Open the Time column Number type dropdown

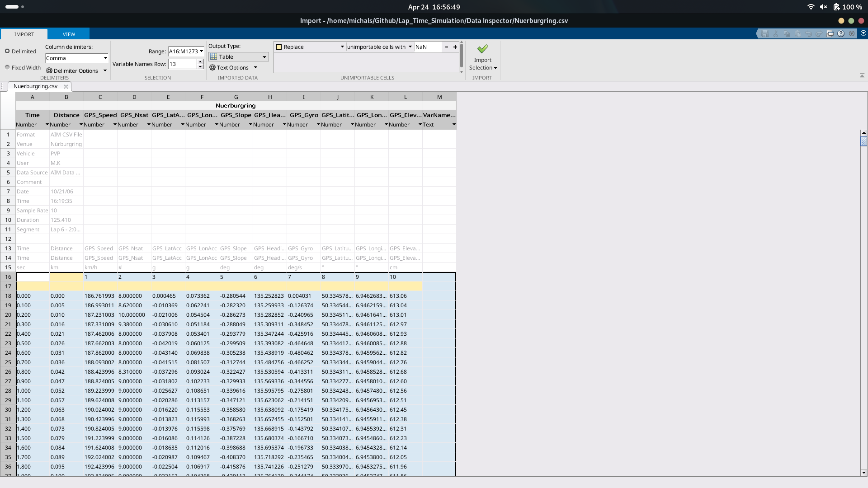tap(47, 125)
